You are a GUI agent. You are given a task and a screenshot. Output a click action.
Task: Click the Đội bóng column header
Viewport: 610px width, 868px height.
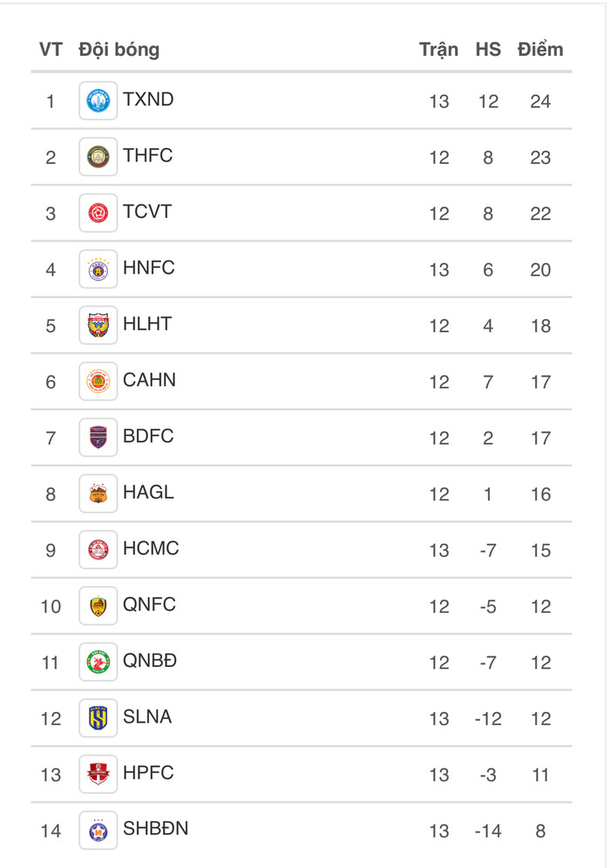point(119,49)
